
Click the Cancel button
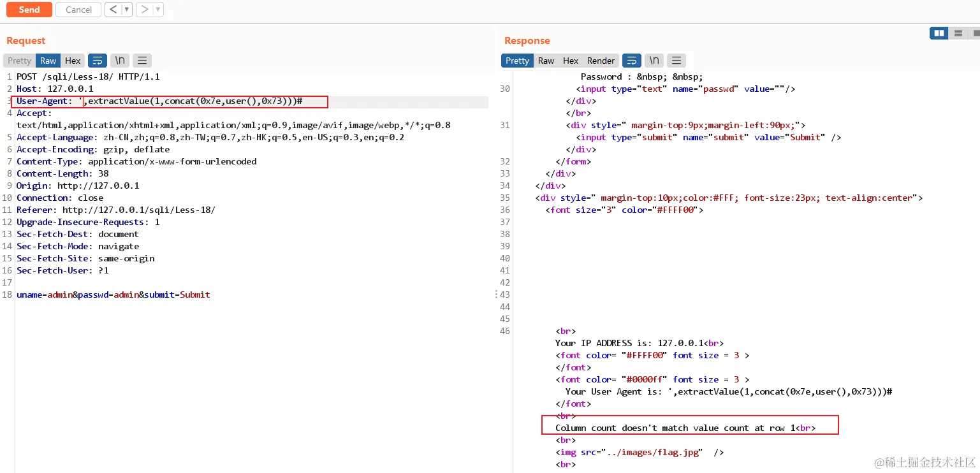78,10
